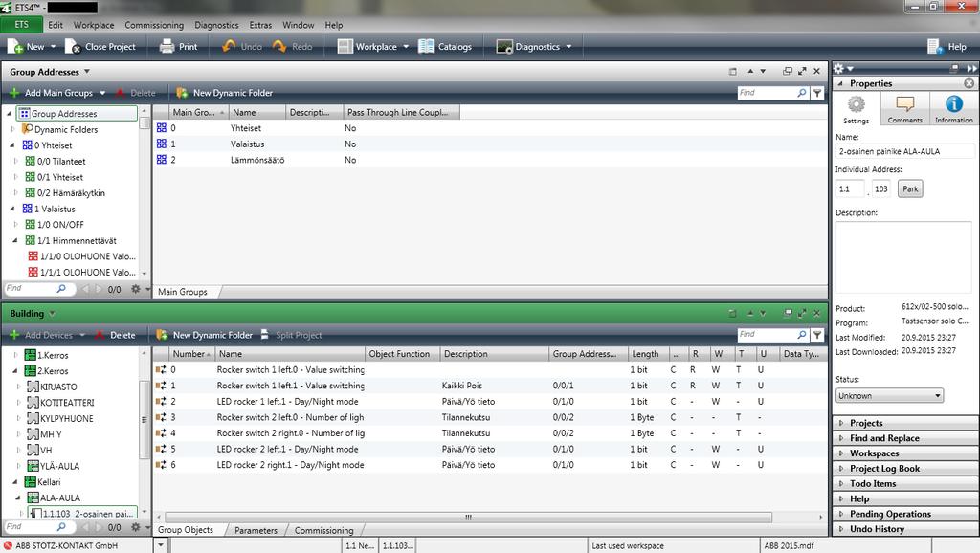
Task: Click search magnifier in Group Addresses find box
Action: 802,93
